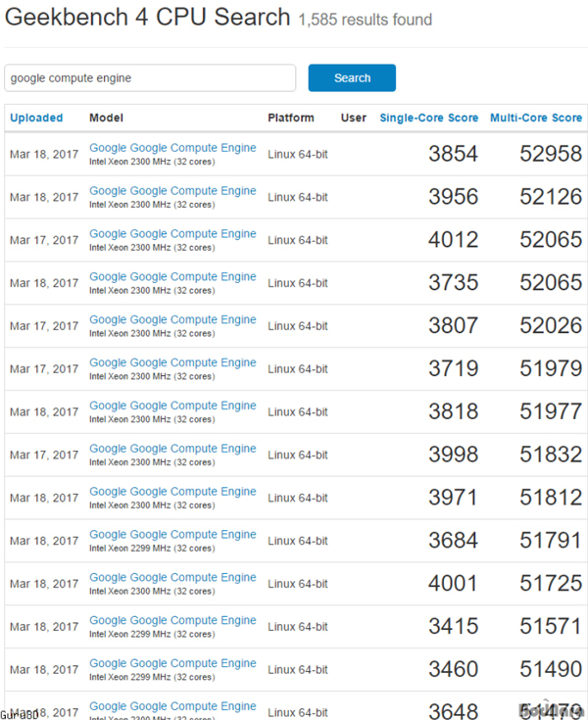Sort results by Uploaded column
This screenshot has height=720, width=588.
(36, 118)
